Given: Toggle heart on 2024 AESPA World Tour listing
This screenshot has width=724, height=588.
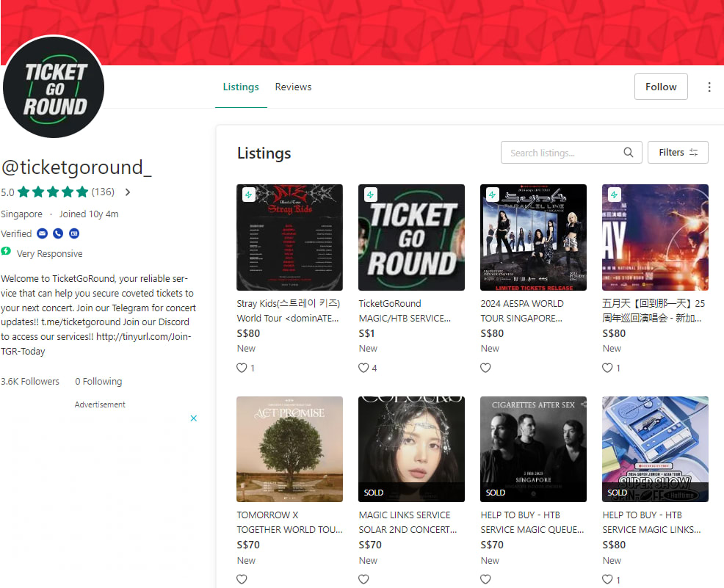Looking at the screenshot, I should (x=485, y=368).
